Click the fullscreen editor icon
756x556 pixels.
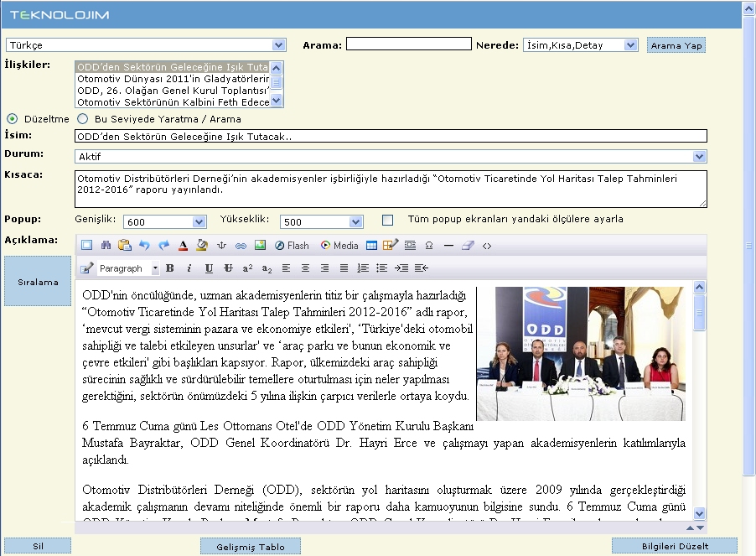(87, 246)
